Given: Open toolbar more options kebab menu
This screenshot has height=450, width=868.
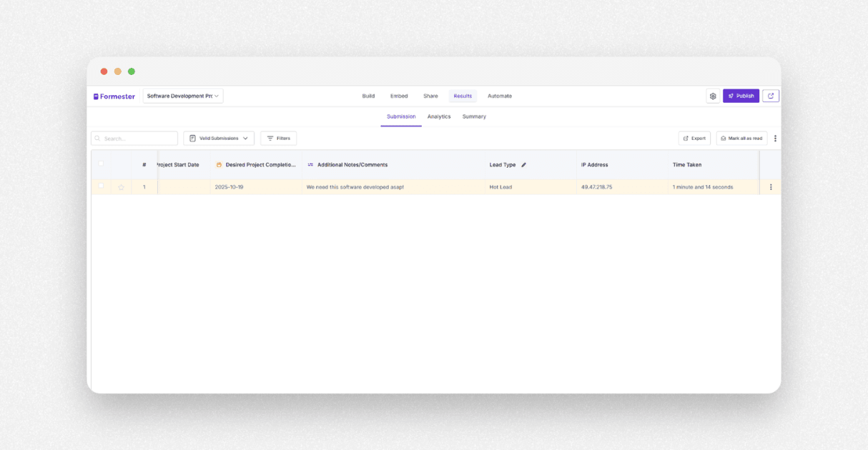Looking at the screenshot, I should 775,139.
